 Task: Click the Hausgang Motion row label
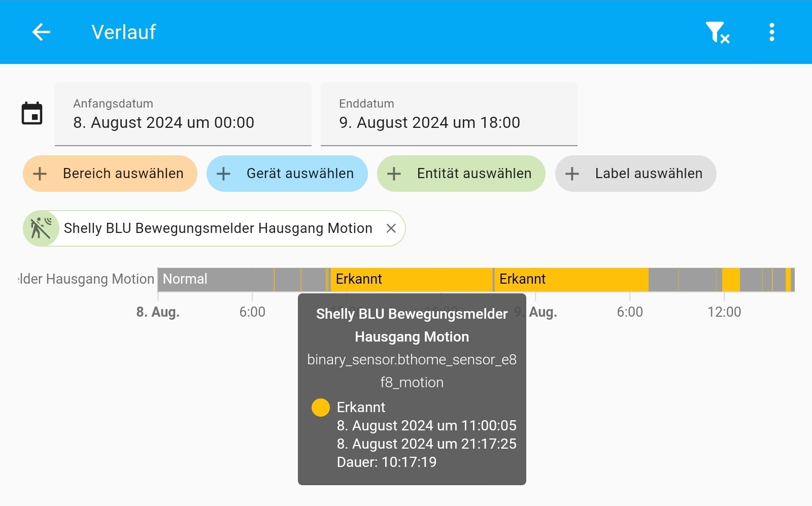point(86,279)
